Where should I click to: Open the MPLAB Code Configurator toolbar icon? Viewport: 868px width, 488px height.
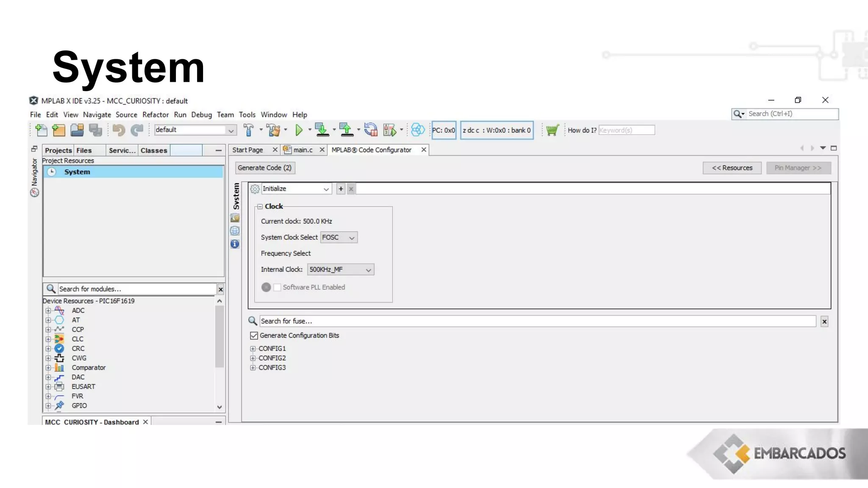417,130
